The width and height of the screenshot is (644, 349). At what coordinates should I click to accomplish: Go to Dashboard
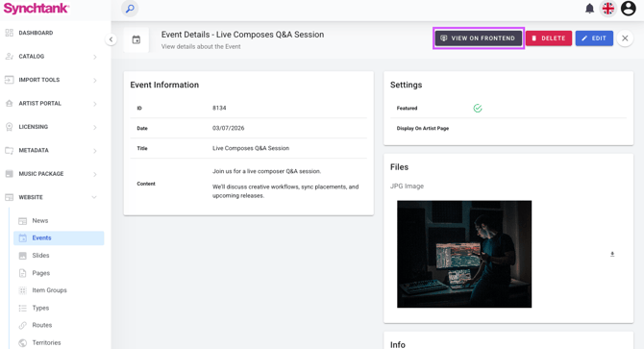[x=36, y=33]
